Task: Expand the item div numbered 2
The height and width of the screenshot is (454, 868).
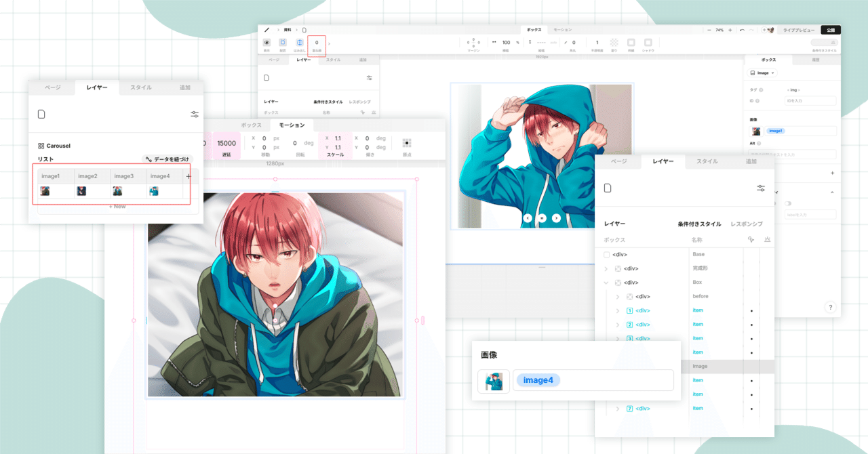Action: click(618, 325)
